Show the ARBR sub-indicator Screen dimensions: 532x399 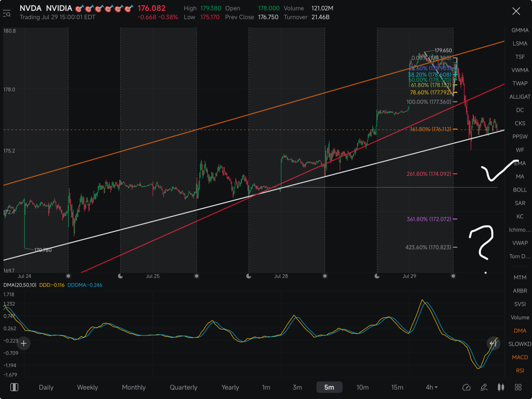520,291
